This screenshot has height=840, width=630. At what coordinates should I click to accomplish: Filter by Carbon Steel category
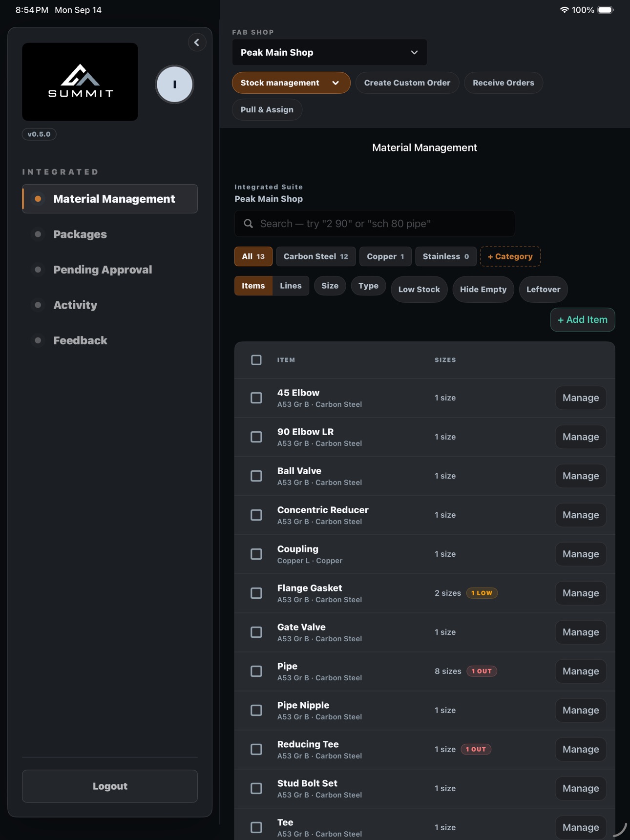coord(316,256)
